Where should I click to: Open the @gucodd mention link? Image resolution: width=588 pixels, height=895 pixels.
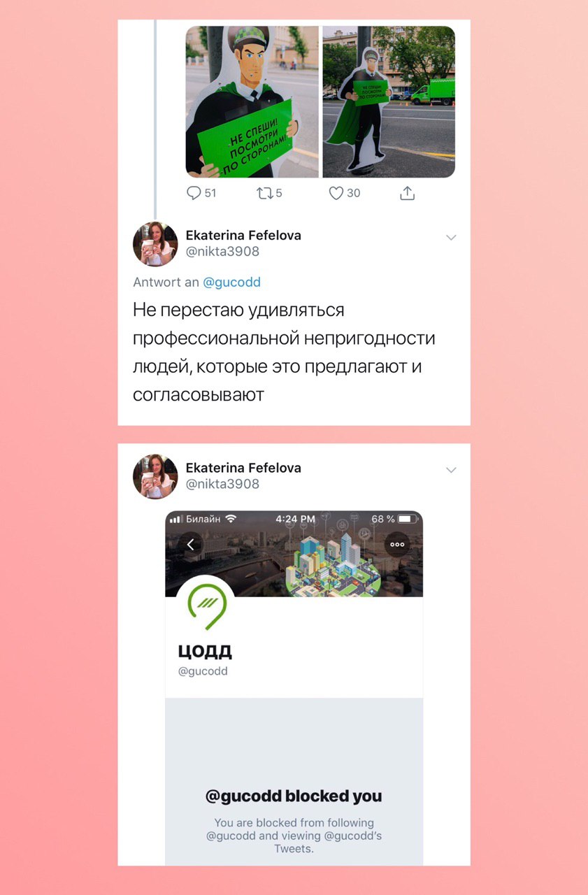click(231, 282)
